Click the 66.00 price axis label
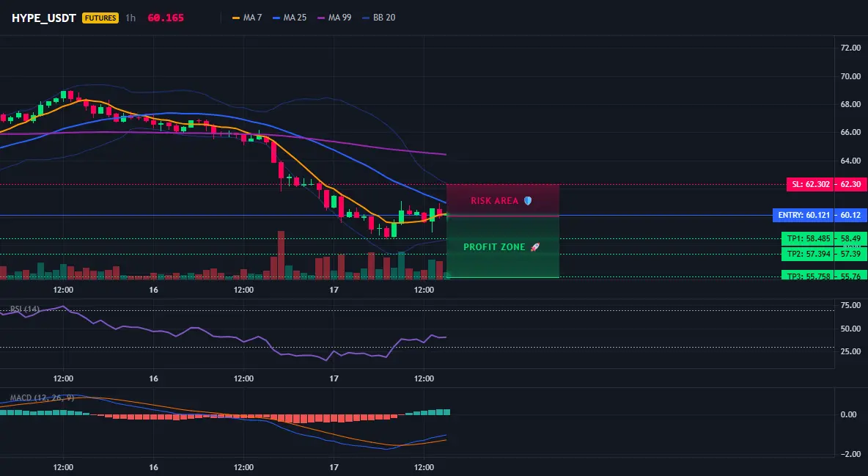Screen dimensions: 868x476 (851, 133)
